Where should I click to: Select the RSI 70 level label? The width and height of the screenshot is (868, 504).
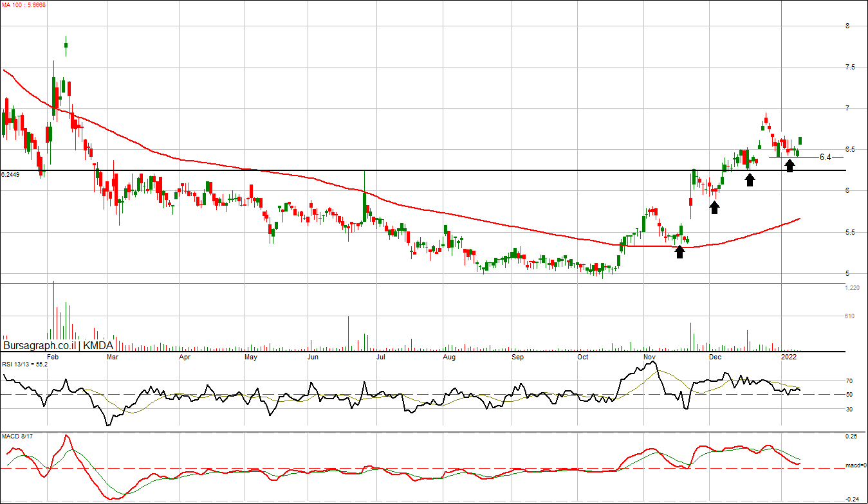tap(849, 381)
